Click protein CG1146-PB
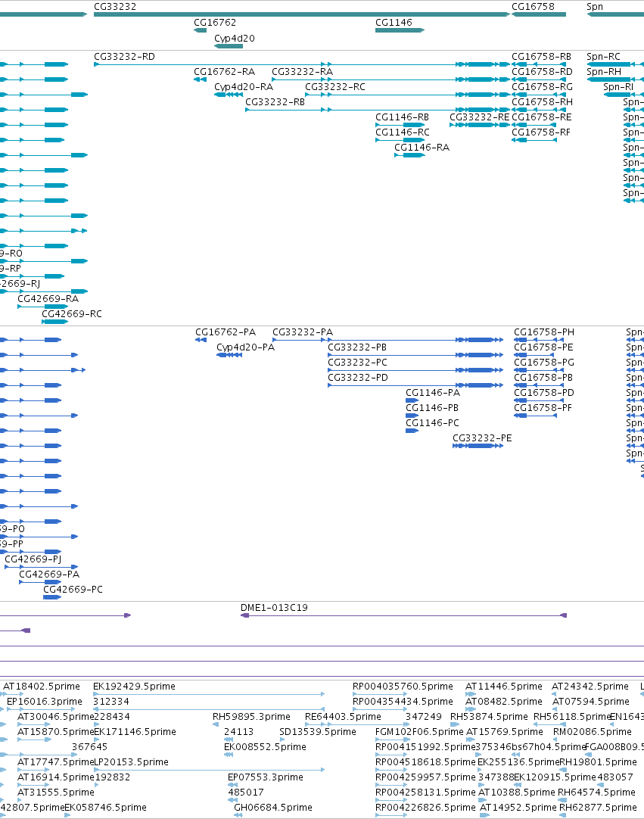 [x=432, y=408]
